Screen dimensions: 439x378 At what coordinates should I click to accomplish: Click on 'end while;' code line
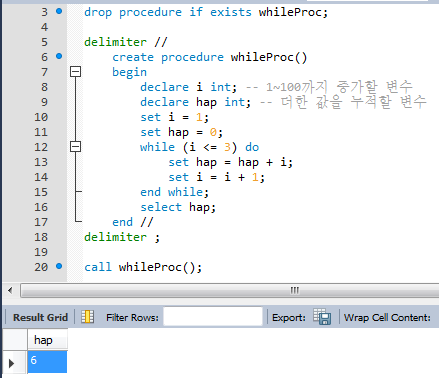click(x=174, y=192)
